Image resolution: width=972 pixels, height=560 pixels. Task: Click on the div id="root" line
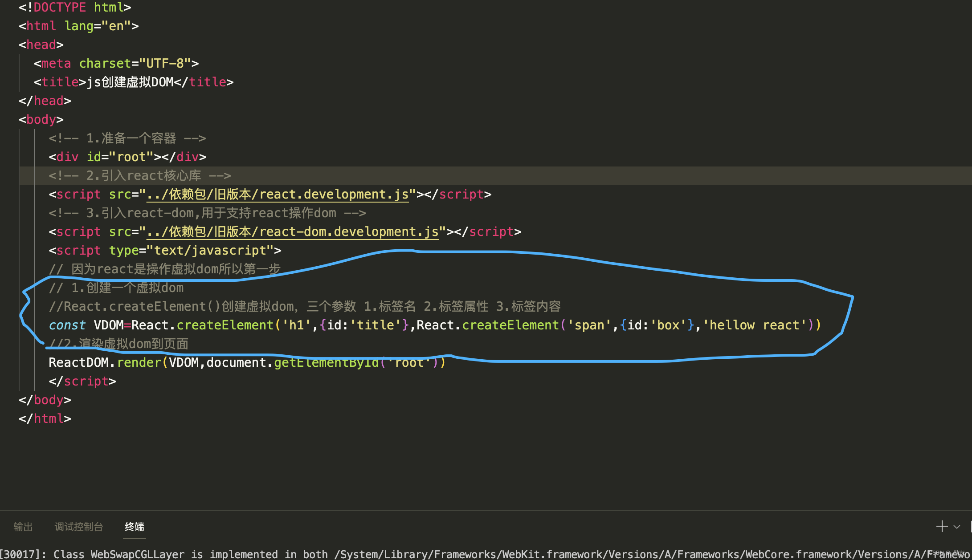[127, 157]
